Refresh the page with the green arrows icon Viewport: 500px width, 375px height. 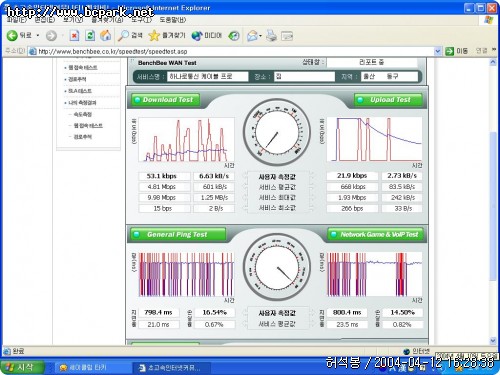tap(90, 35)
